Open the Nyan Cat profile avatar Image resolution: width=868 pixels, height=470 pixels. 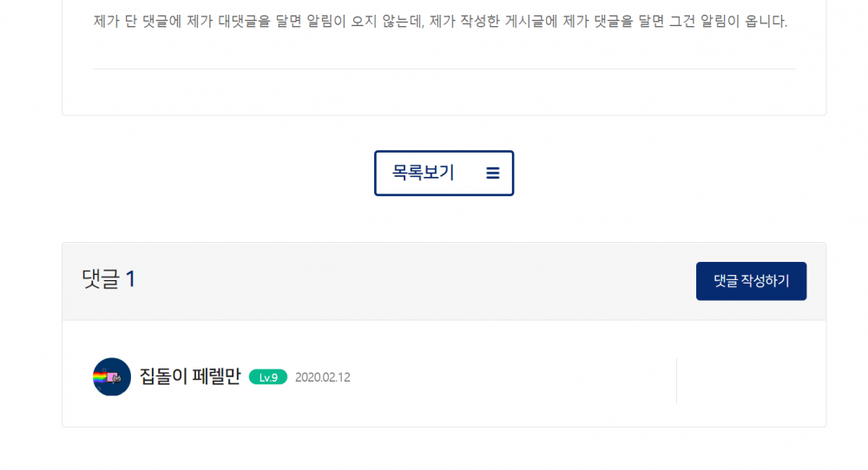pyautogui.click(x=112, y=376)
